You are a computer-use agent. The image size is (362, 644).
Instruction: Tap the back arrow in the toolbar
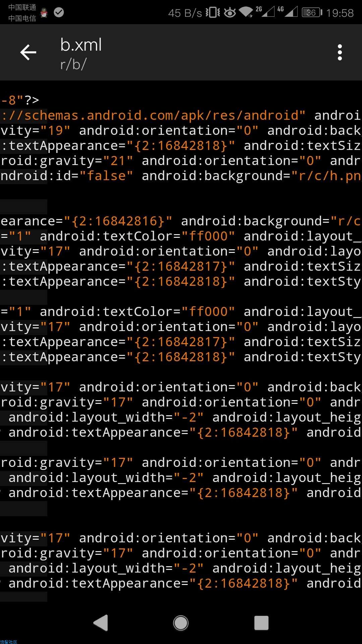(28, 52)
